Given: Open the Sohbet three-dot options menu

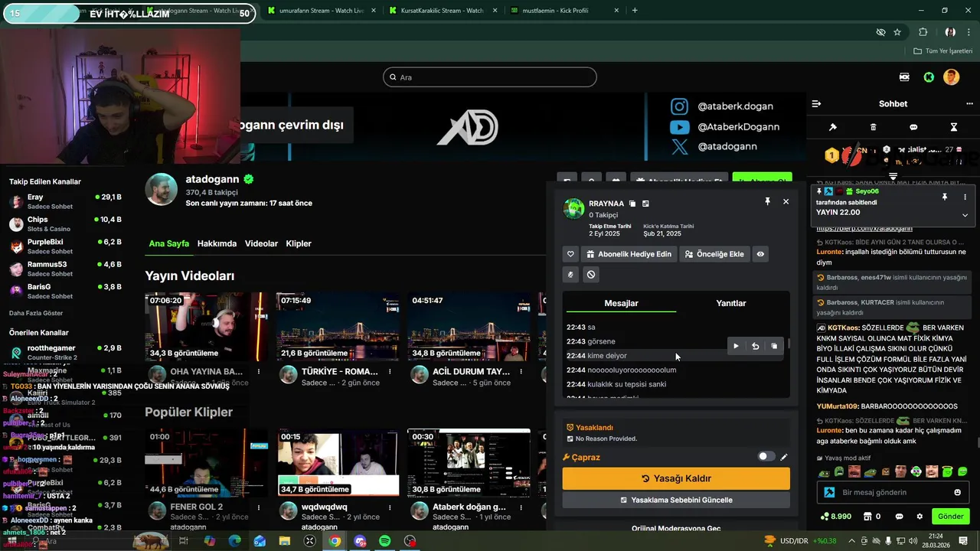Looking at the screenshot, I should (x=969, y=103).
